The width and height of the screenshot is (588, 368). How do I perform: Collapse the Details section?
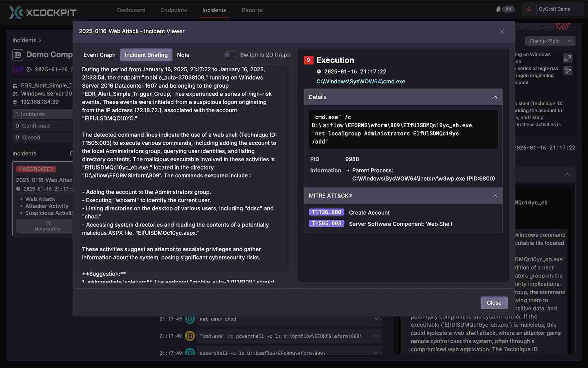pyautogui.click(x=495, y=97)
